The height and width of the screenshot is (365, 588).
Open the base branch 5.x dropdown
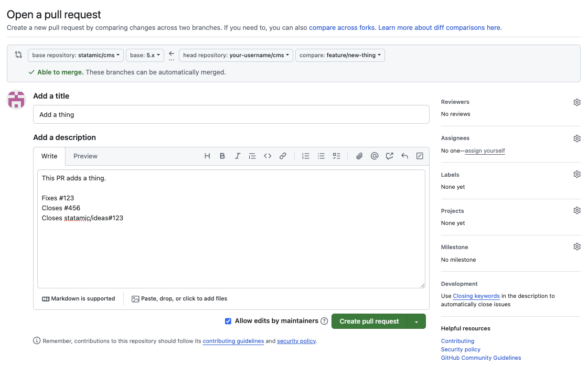pos(145,55)
